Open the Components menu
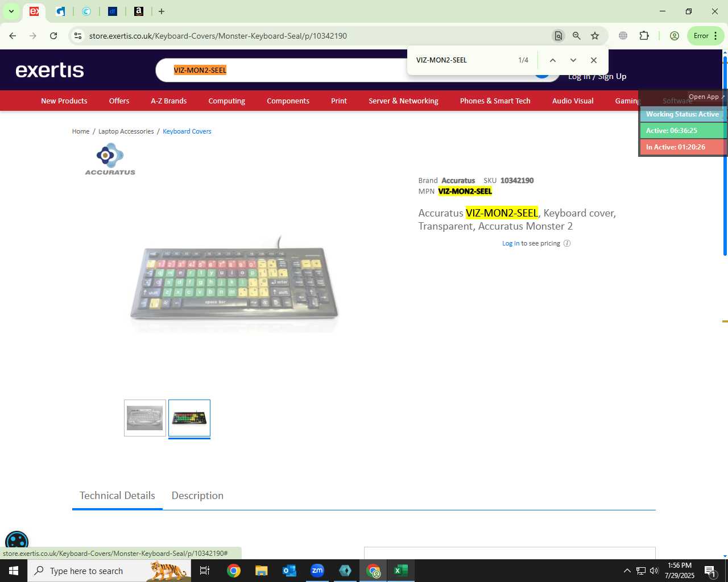This screenshot has height=582, width=728. (x=288, y=101)
